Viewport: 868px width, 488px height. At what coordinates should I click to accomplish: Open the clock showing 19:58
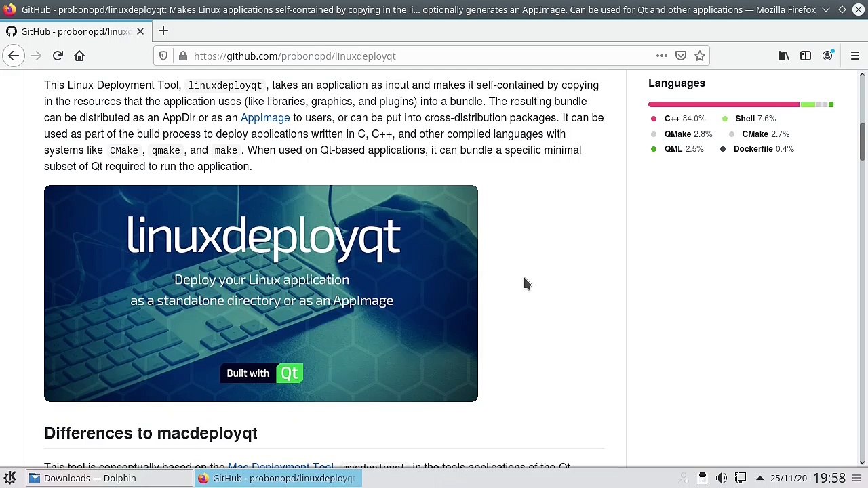click(829, 478)
